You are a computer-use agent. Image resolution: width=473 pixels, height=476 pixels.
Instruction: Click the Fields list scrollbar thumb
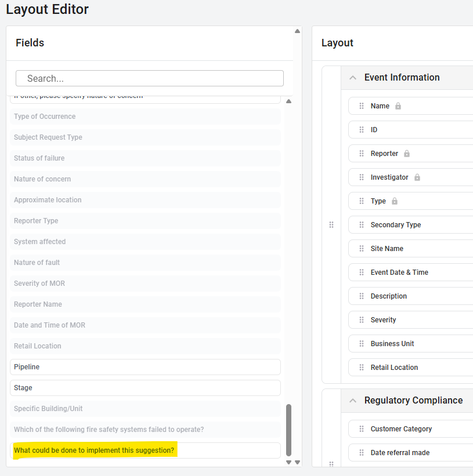[289, 430]
